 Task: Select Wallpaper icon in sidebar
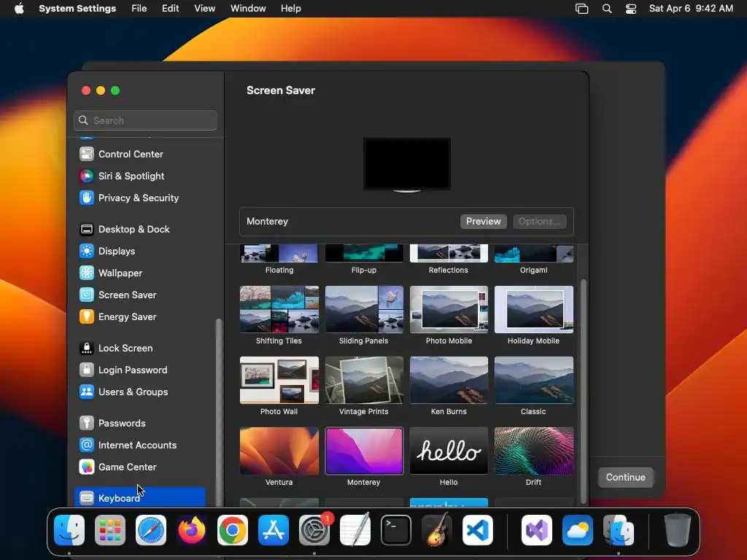coord(87,273)
